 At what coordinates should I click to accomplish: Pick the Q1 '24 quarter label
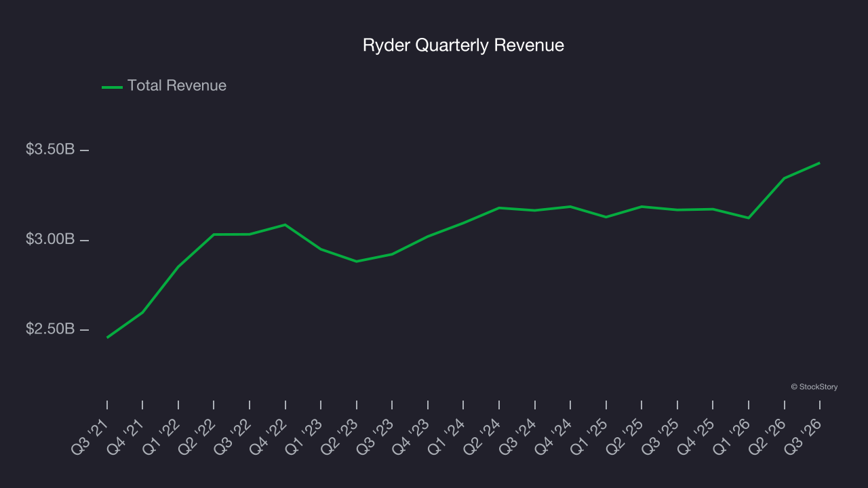446,436
